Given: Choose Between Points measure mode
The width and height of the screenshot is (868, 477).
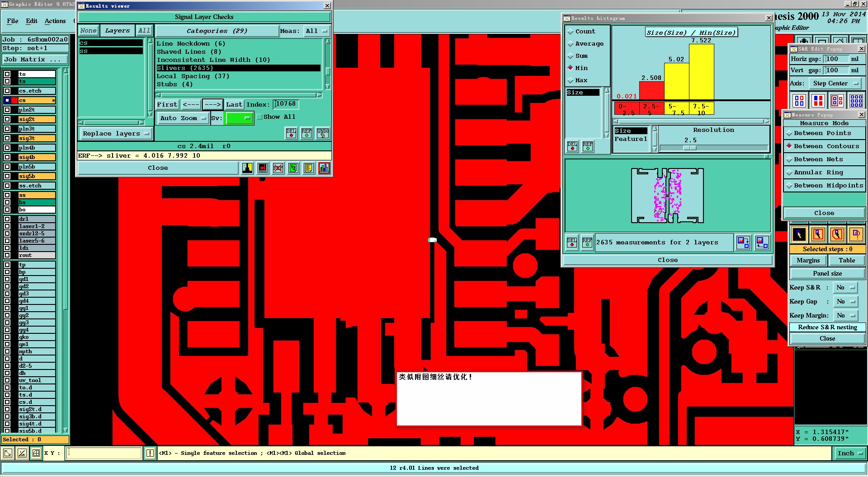Looking at the screenshot, I should tap(824, 133).
